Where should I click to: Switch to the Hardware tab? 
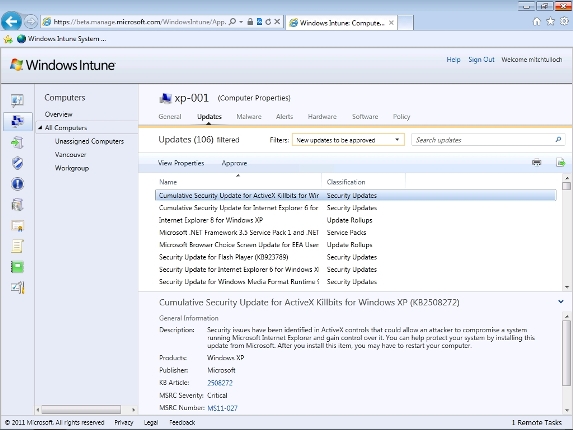[322, 117]
